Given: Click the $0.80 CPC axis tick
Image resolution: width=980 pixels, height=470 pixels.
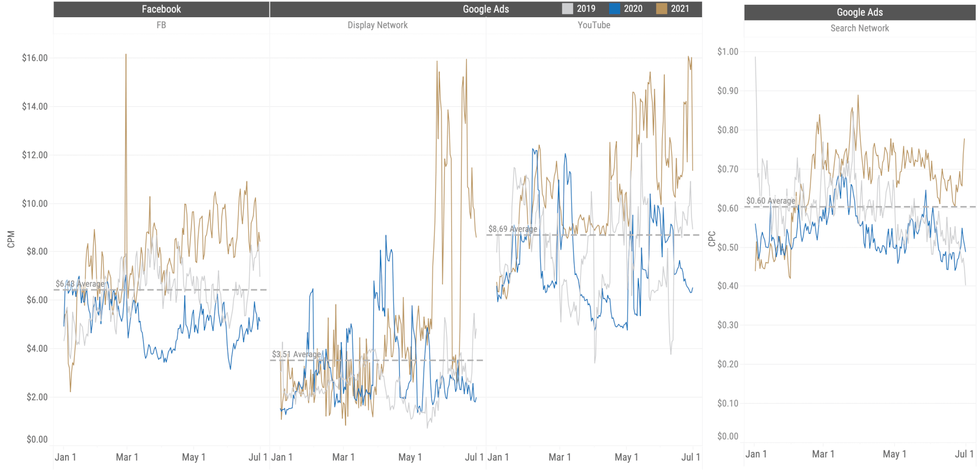Looking at the screenshot, I should point(728,130).
